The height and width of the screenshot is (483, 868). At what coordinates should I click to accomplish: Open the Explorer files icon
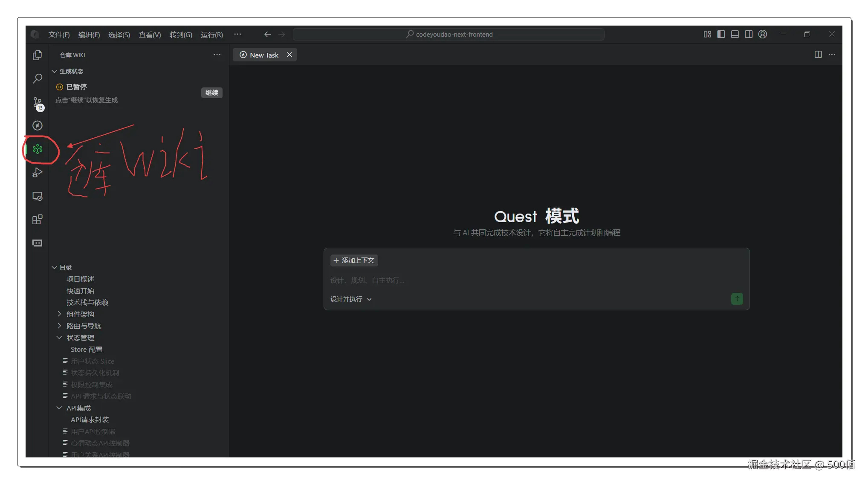[x=38, y=55]
